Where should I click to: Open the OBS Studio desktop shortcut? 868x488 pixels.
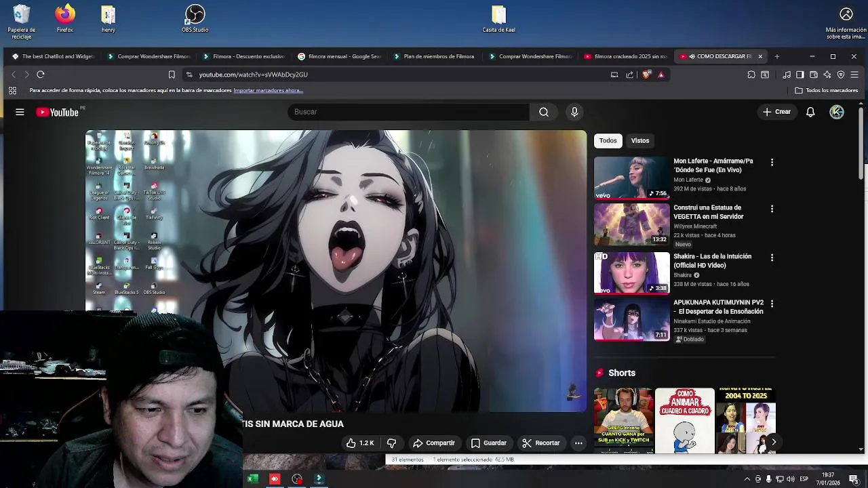pos(195,19)
